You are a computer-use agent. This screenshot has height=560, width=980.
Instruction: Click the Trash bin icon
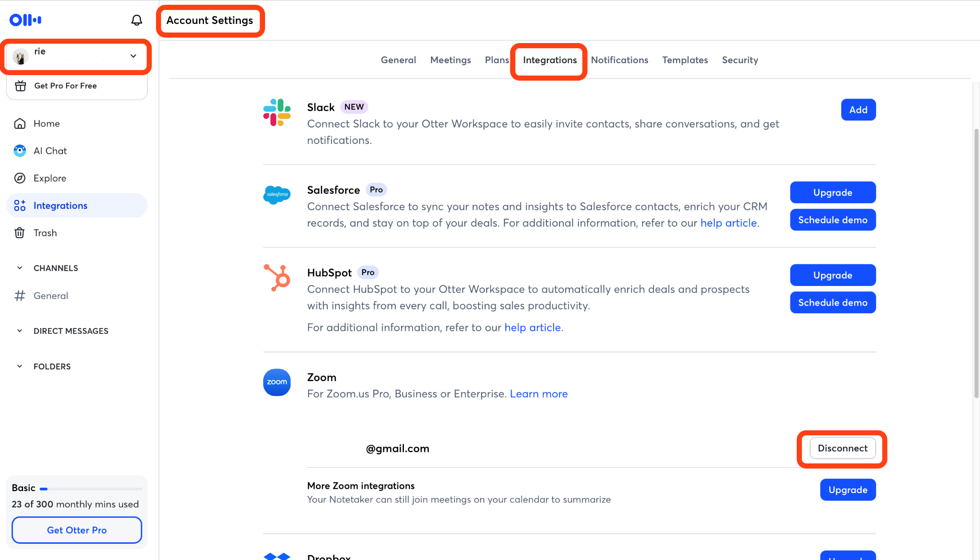pyautogui.click(x=20, y=233)
